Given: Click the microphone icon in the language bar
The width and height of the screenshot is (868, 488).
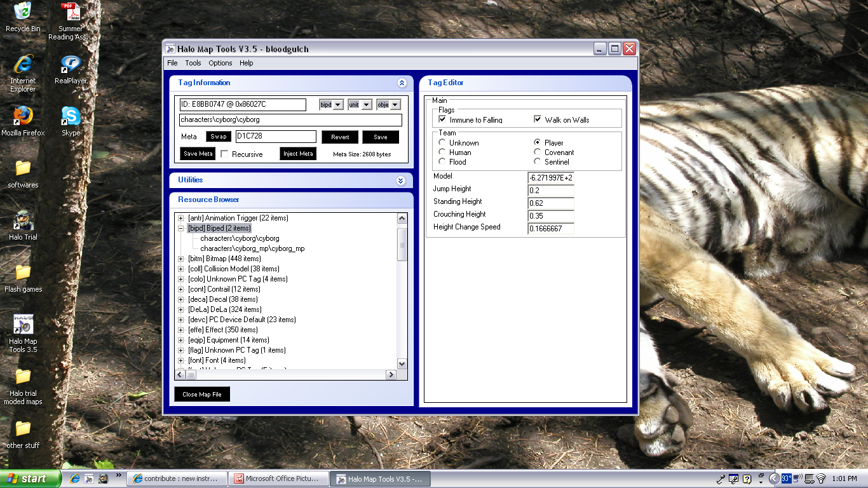Looking at the screenshot, I should [721, 479].
